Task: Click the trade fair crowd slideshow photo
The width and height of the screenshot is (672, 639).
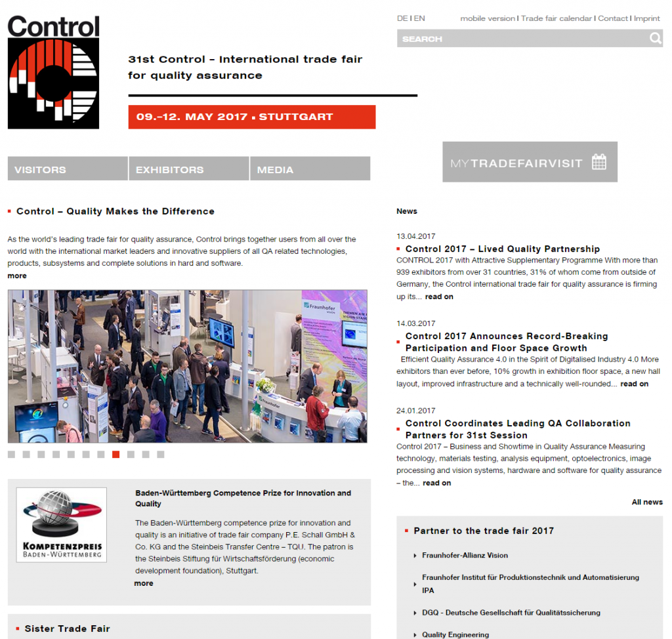Action: 187,367
